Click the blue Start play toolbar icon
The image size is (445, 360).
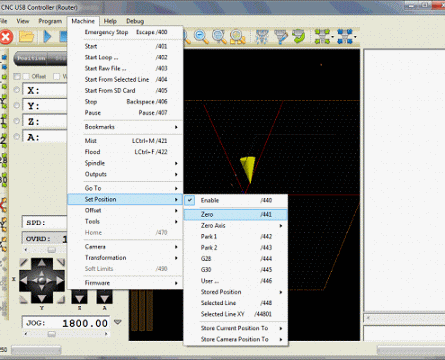47,36
